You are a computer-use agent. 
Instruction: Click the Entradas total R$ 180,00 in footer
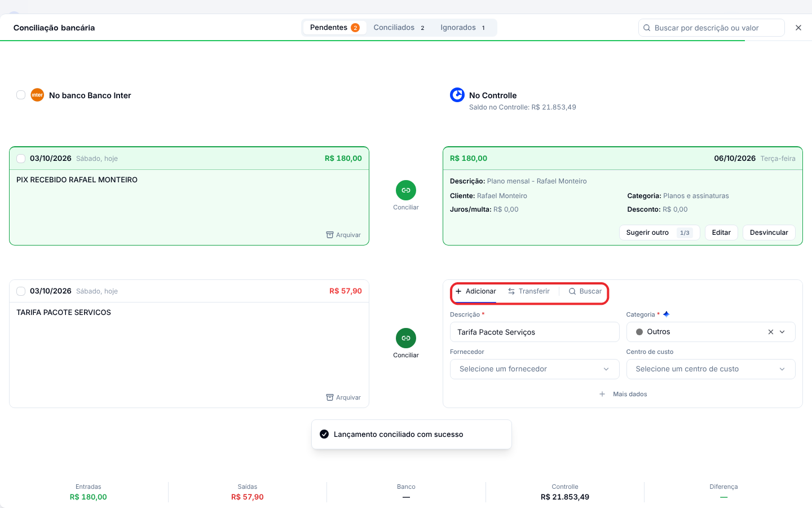point(89,497)
